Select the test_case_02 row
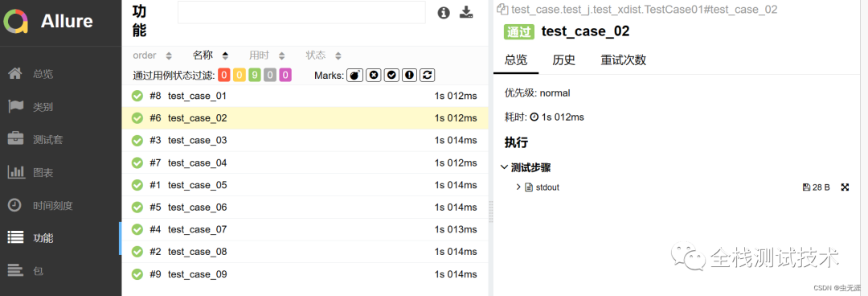Image resolution: width=868 pixels, height=296 pixels. [x=305, y=118]
